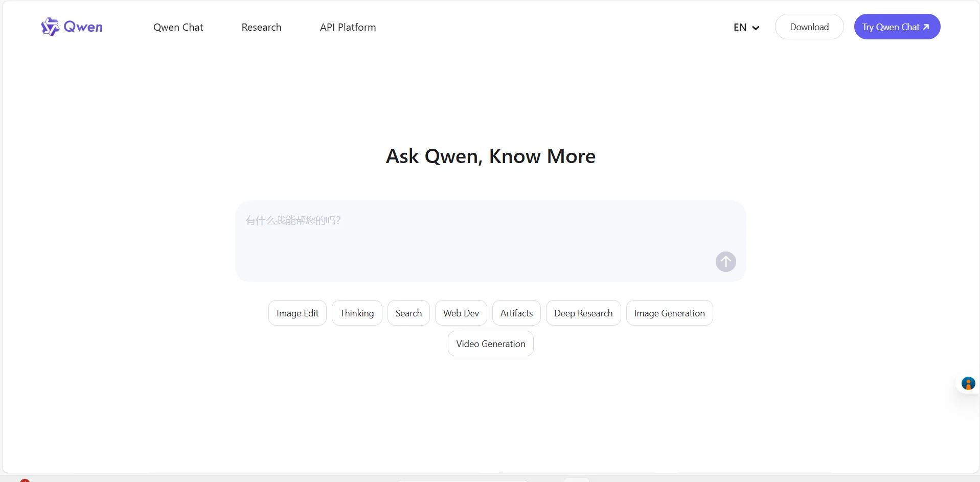The image size is (980, 482).
Task: Toggle the Deep Research chip
Action: pos(583,313)
